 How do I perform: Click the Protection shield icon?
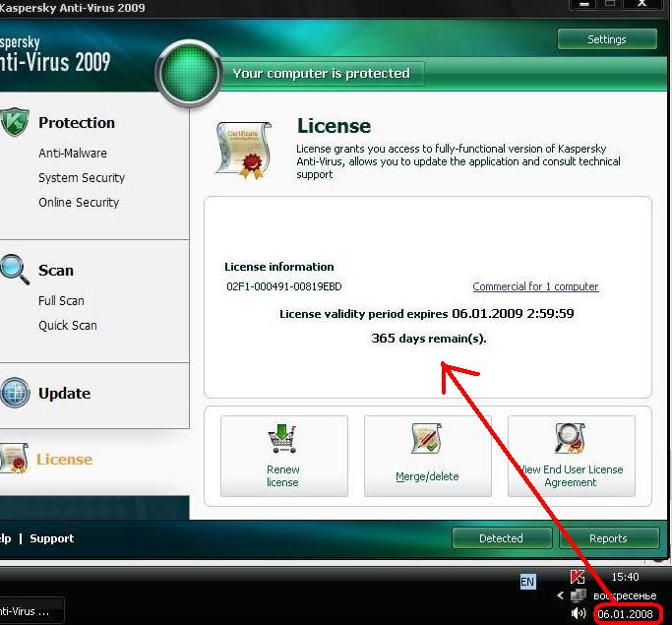click(15, 122)
